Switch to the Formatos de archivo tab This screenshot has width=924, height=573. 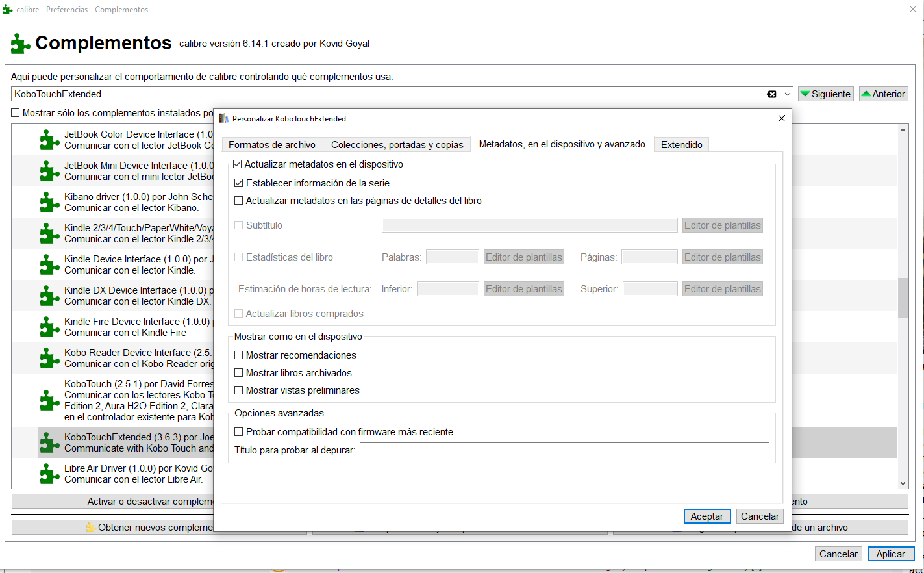272,145
